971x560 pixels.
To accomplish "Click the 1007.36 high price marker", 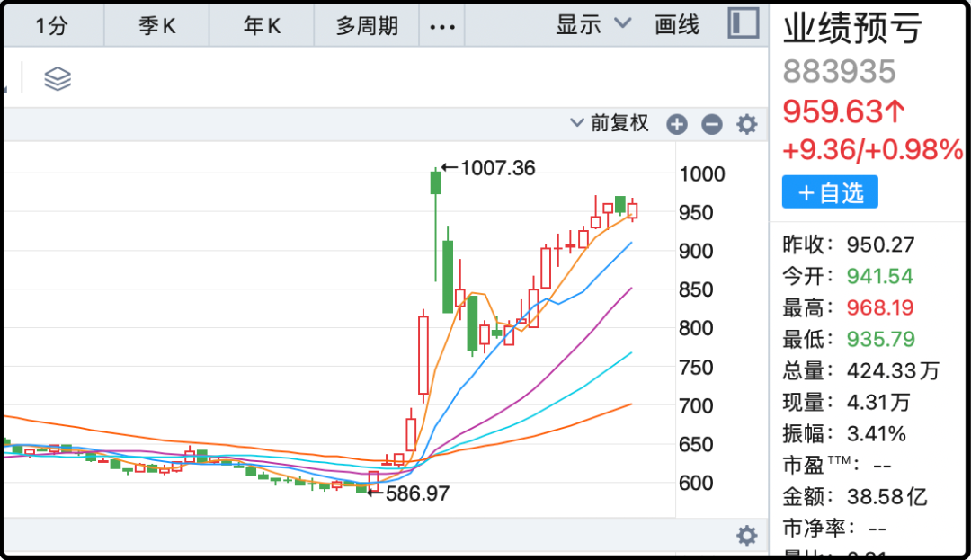I will pyautogui.click(x=496, y=168).
